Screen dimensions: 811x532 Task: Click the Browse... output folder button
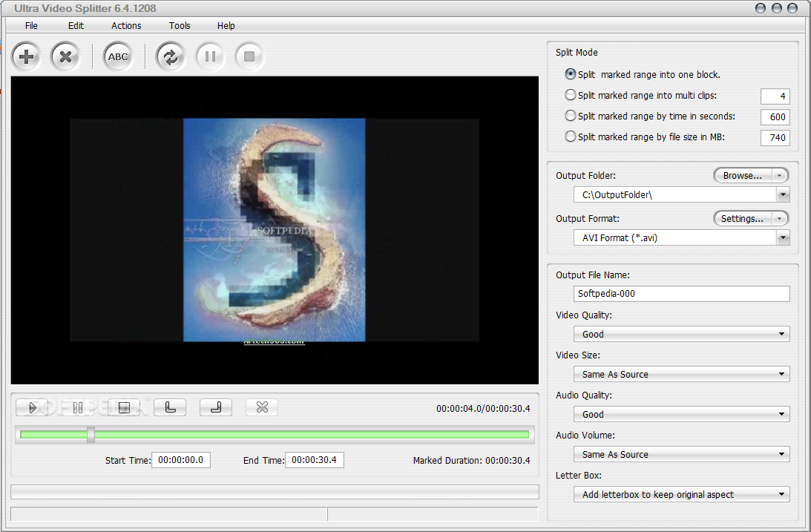click(x=743, y=176)
